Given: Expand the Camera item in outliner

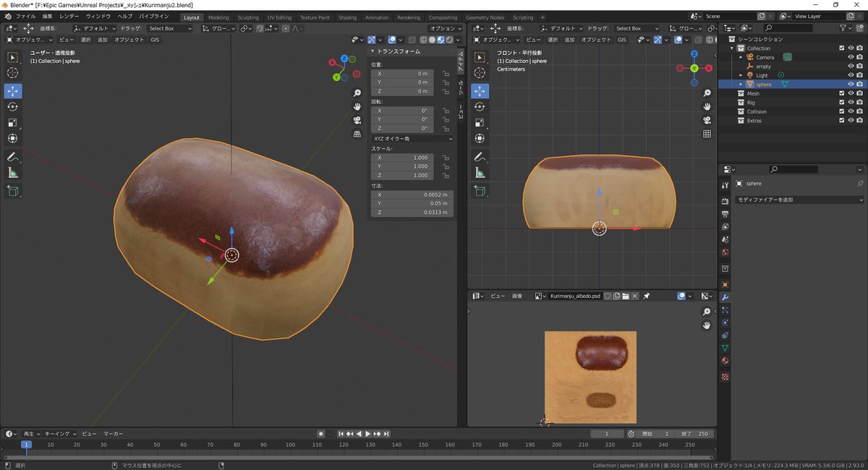Looking at the screenshot, I should coord(741,57).
